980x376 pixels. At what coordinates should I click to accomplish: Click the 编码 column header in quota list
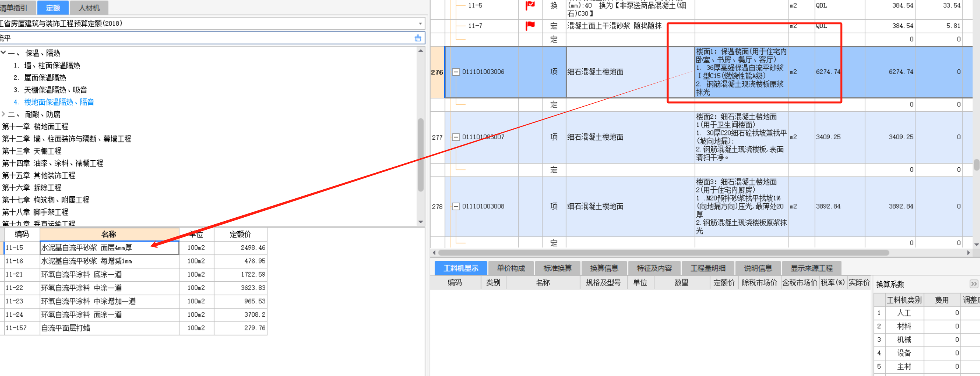(22, 234)
